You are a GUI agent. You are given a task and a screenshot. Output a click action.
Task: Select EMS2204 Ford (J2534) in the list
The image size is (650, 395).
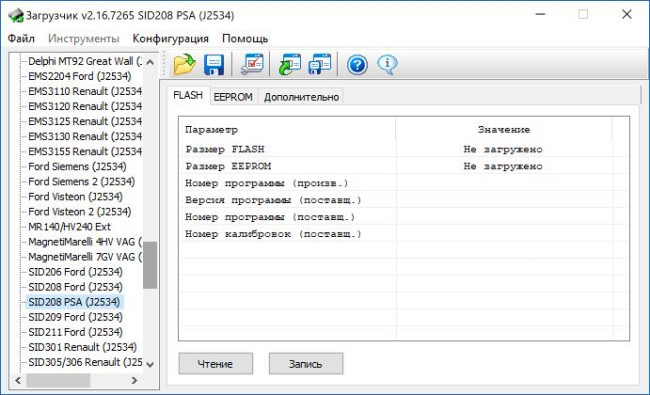point(80,76)
